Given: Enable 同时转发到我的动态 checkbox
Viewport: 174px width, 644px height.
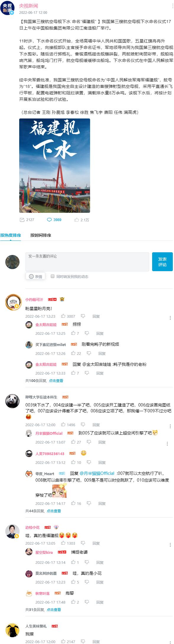Looking at the screenshot, I should (53, 276).
